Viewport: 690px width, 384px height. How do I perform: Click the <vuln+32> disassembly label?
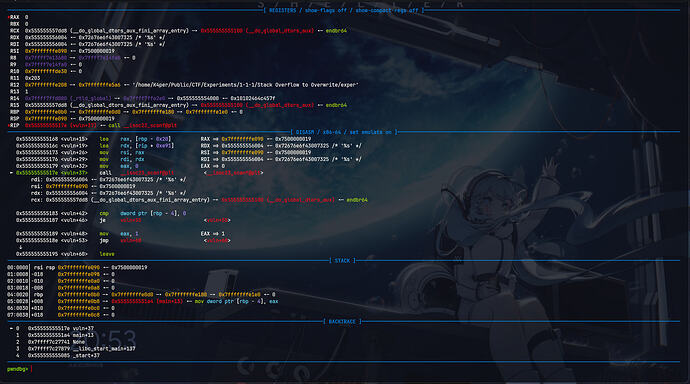coord(74,166)
